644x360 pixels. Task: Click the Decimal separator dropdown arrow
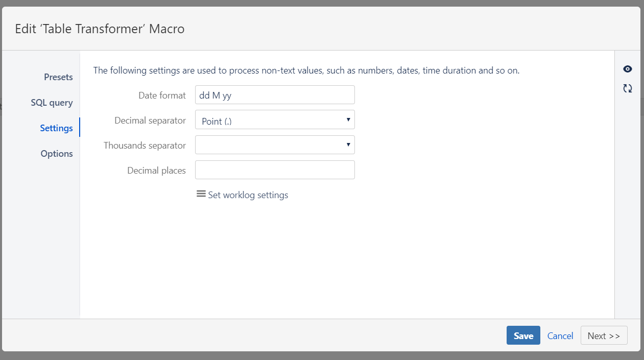pyautogui.click(x=349, y=119)
